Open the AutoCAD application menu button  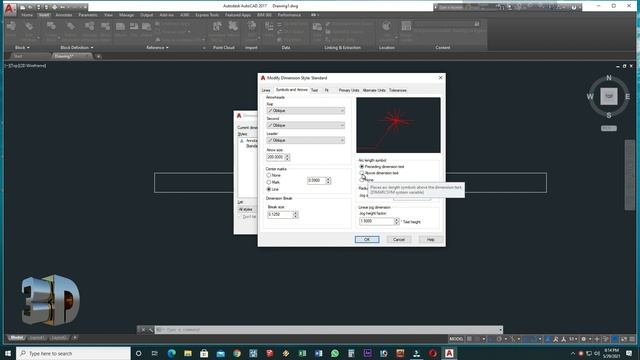tap(9, 8)
